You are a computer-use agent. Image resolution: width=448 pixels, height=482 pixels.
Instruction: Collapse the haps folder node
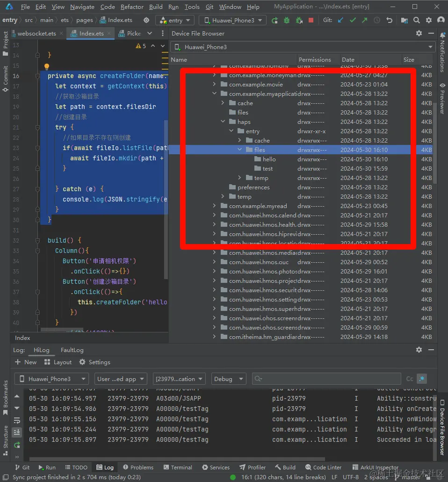point(223,122)
